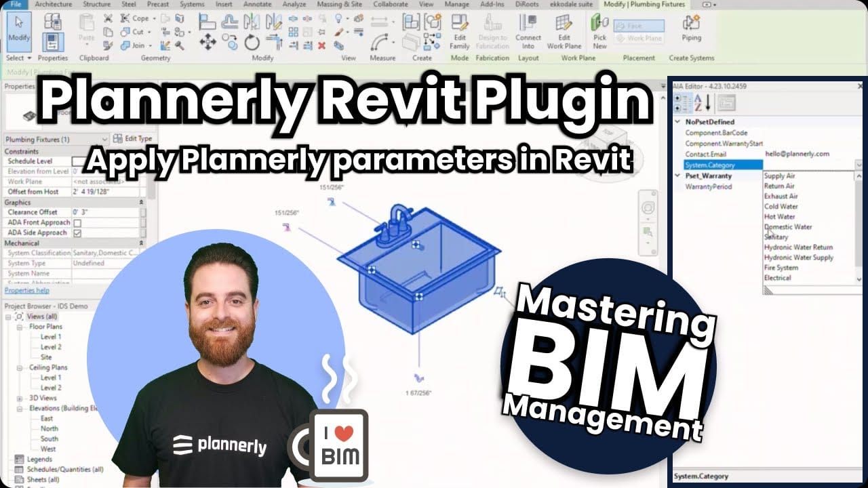Uncheck the ADA Side Approach checkbox
The height and width of the screenshot is (488, 868).
pyautogui.click(x=77, y=232)
